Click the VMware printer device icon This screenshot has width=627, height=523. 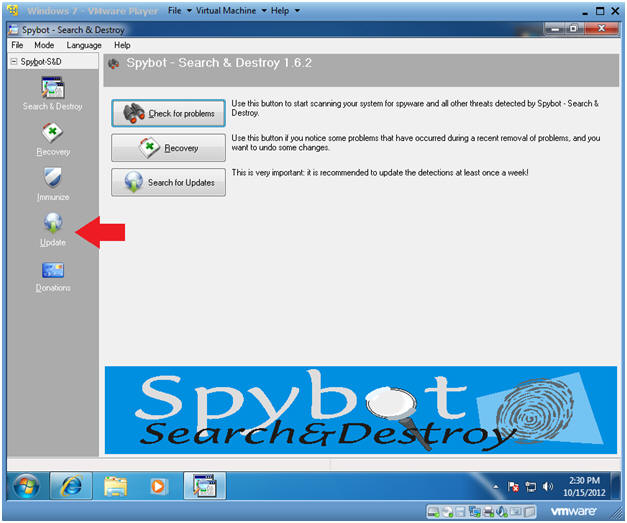click(489, 511)
